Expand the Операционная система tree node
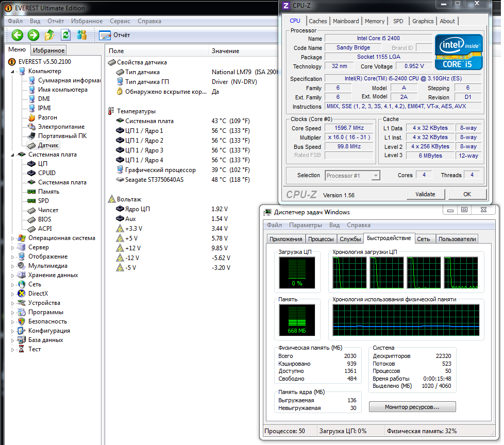The height and width of the screenshot is (445, 504). pyautogui.click(x=13, y=238)
